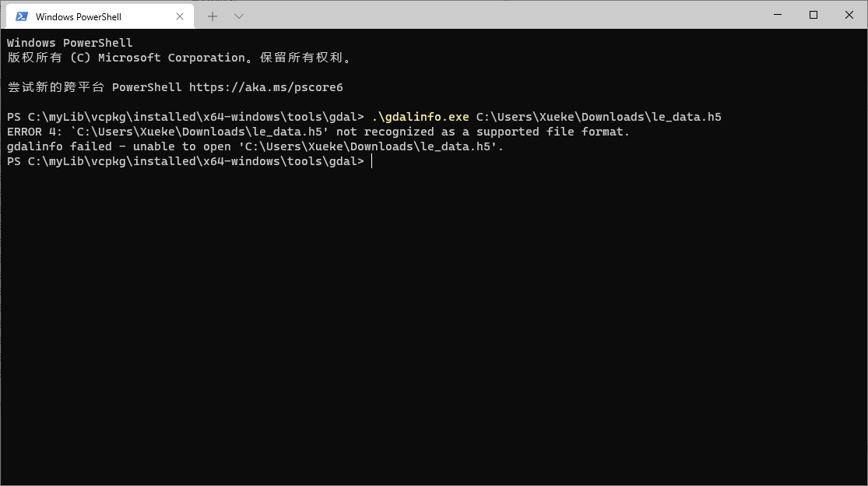
Task: Maximize the terminal window
Action: point(812,15)
